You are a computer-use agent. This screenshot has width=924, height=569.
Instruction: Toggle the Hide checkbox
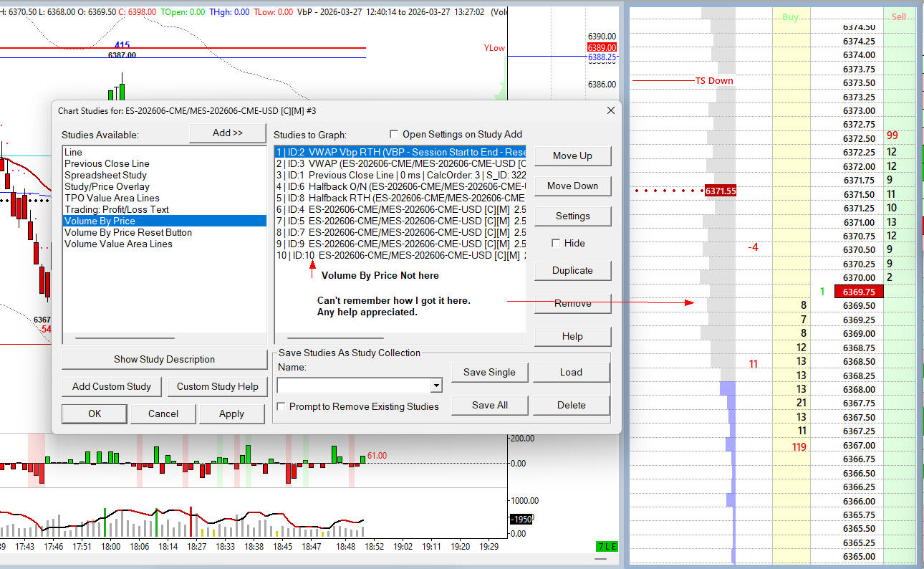(x=556, y=243)
